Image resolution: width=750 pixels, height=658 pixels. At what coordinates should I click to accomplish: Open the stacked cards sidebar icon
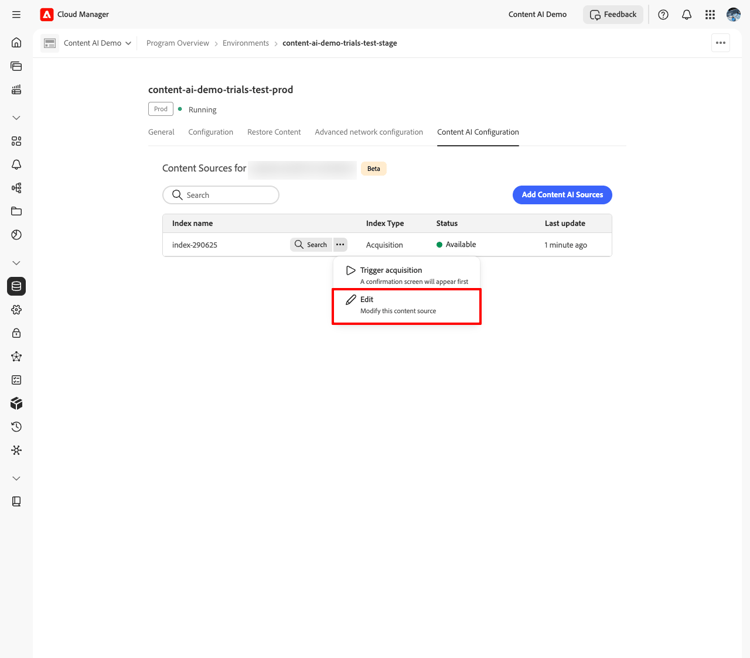click(x=16, y=66)
